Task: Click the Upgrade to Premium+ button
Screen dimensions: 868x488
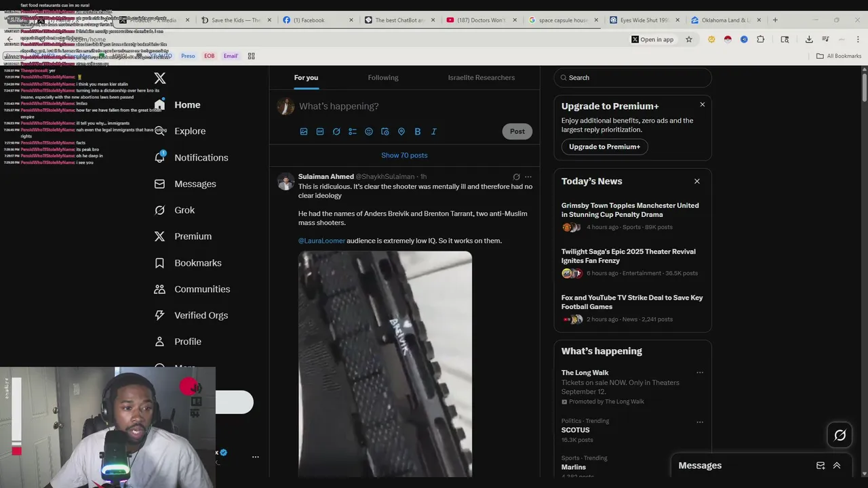Action: [604, 146]
